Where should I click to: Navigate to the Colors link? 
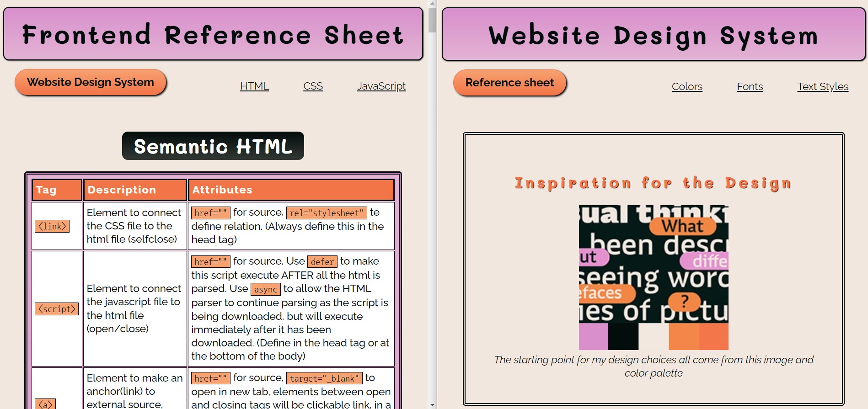[x=687, y=86]
